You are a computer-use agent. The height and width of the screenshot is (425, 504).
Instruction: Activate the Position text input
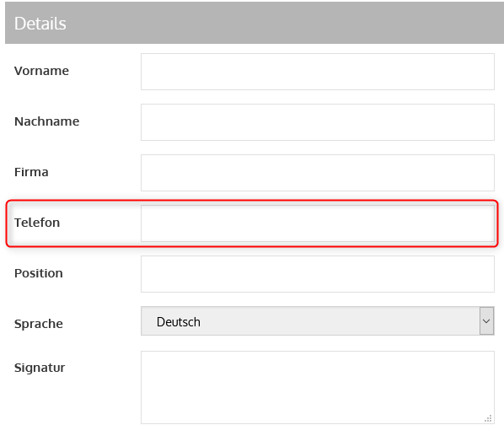317,274
